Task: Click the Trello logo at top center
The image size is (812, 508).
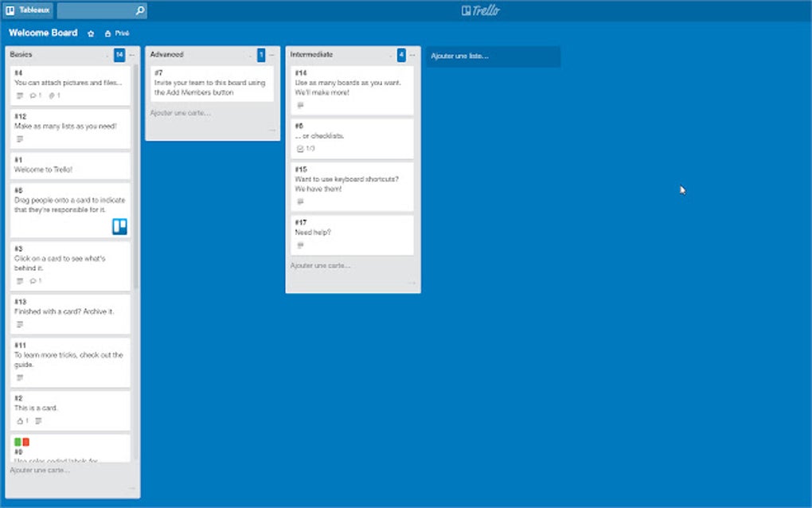Action: [x=478, y=10]
